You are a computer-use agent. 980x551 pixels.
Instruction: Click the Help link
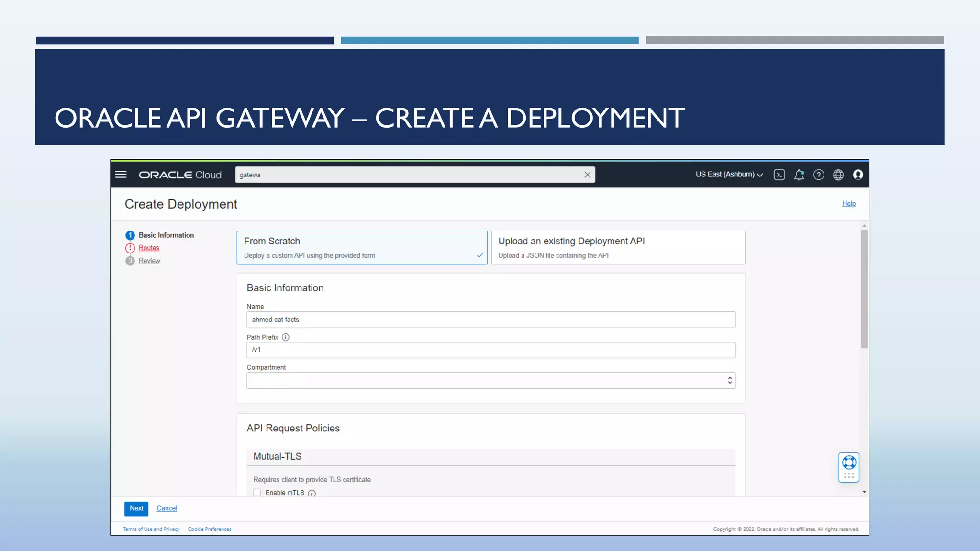(x=849, y=204)
